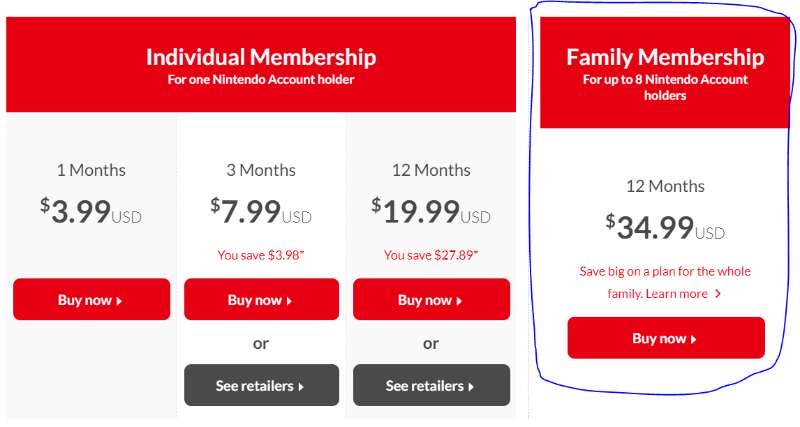Select the Family Membership header
The height and width of the screenshot is (427, 800).
point(665,57)
